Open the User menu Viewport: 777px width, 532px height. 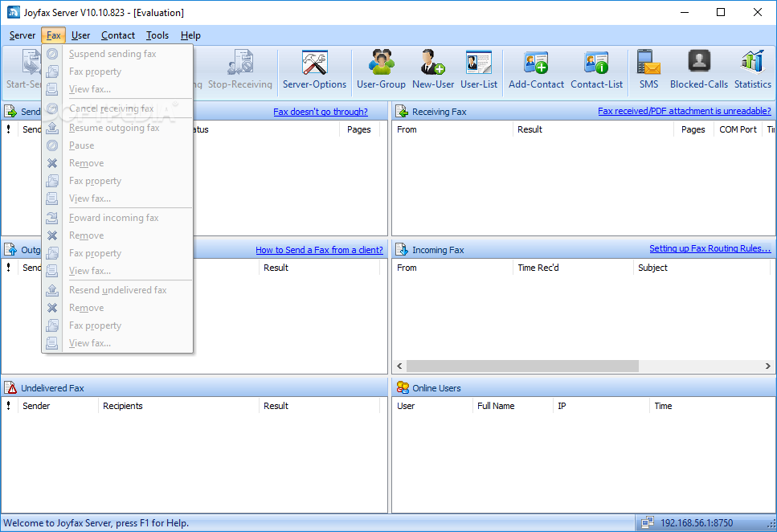(81, 35)
